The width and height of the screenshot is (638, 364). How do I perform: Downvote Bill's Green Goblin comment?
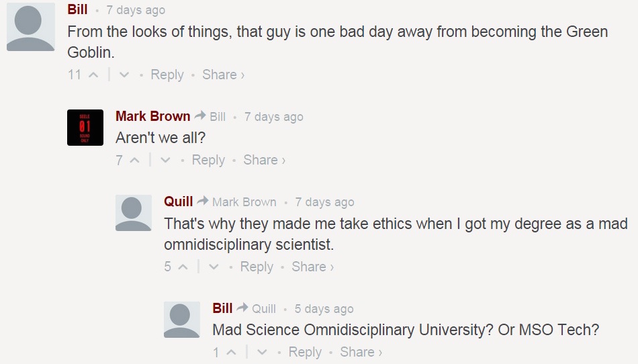[124, 75]
